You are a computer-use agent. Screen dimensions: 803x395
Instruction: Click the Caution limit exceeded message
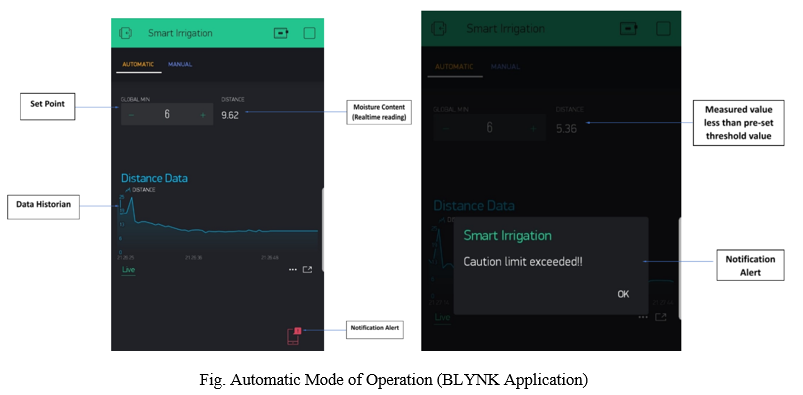tap(523, 262)
